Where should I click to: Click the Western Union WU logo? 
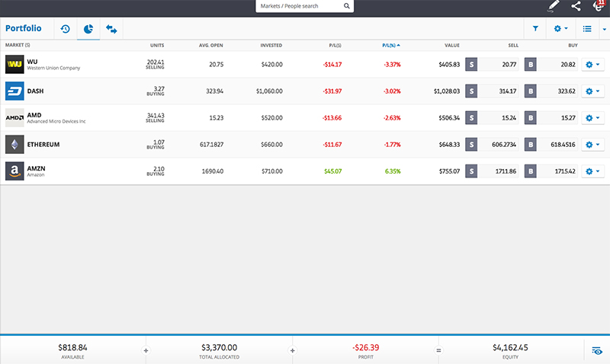pyautogui.click(x=14, y=64)
